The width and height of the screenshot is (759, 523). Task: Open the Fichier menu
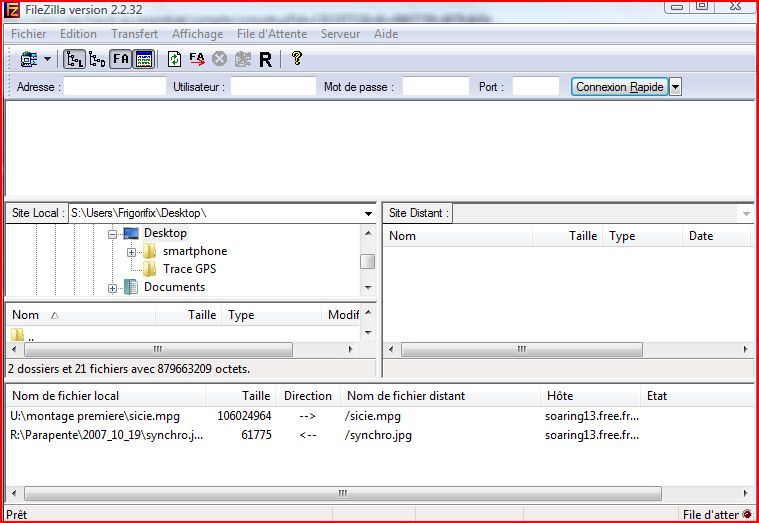click(29, 34)
